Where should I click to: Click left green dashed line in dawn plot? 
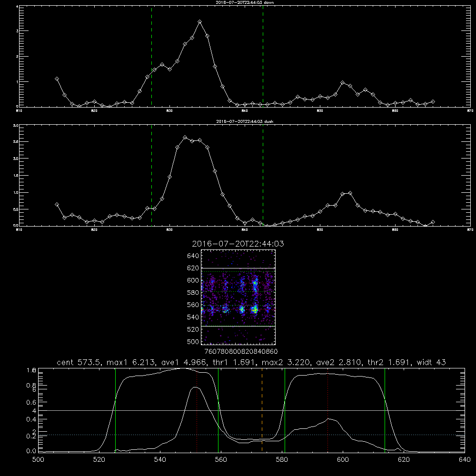point(151,56)
